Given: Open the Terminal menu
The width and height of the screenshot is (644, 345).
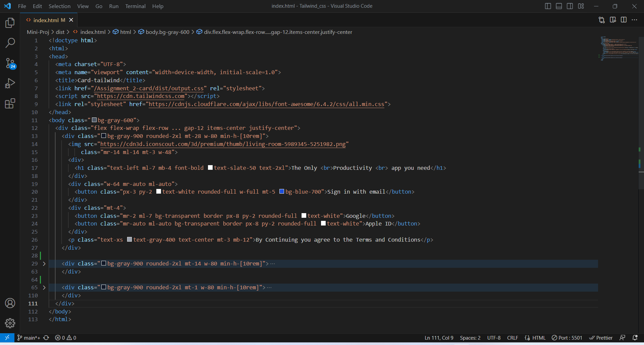Looking at the screenshot, I should click(135, 6).
